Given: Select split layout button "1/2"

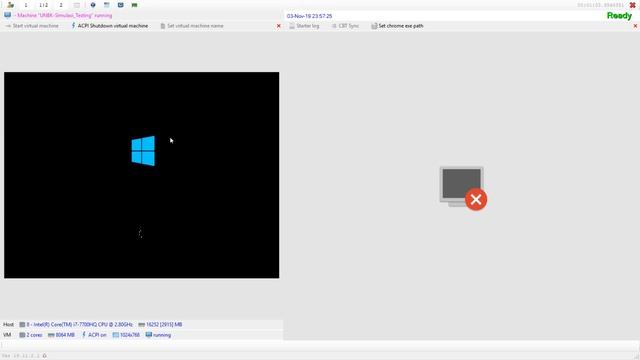Looking at the screenshot, I should coord(43,5).
